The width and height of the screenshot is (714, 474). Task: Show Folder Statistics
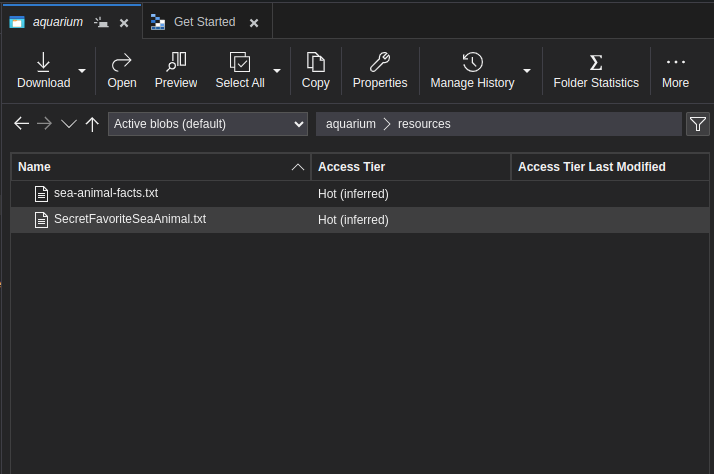click(x=596, y=63)
